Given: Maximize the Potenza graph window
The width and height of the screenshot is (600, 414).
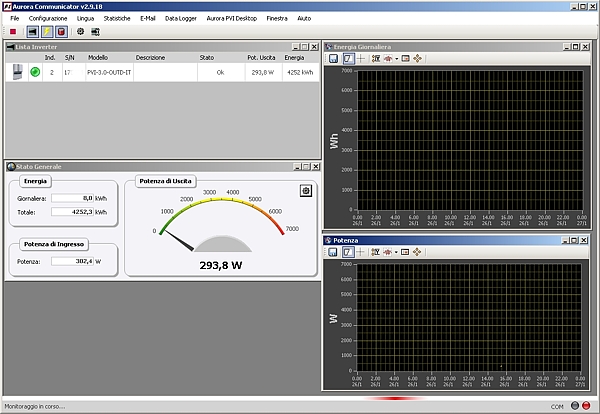Looking at the screenshot, I should pos(574,240).
